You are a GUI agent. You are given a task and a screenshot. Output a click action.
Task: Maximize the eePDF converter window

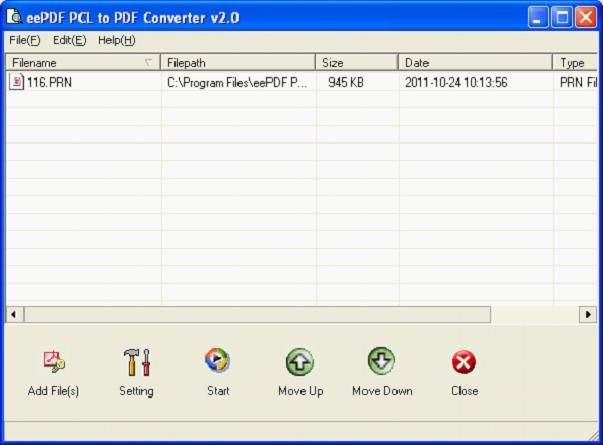coord(562,17)
